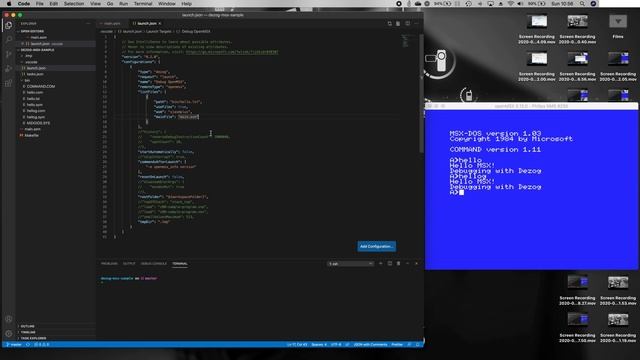Click the notifications bell in status bar
Screen dimensions: 640x360
pos(418,344)
